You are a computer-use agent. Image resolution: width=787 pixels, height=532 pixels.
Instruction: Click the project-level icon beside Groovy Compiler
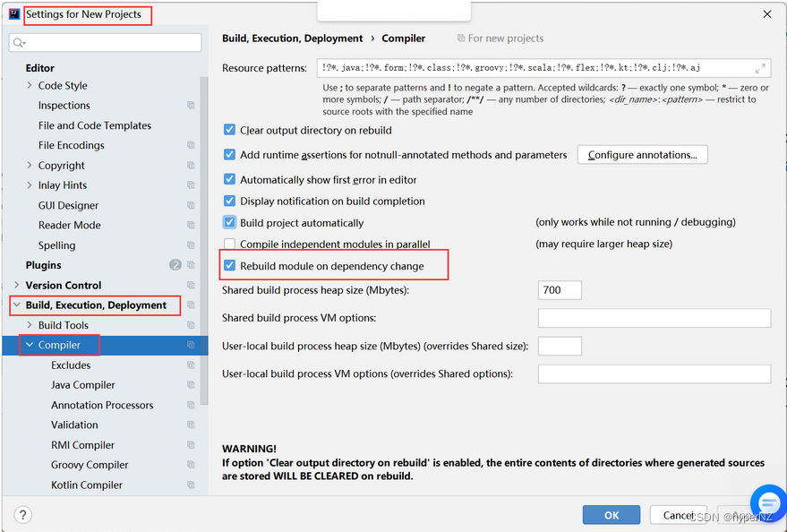pyautogui.click(x=191, y=465)
